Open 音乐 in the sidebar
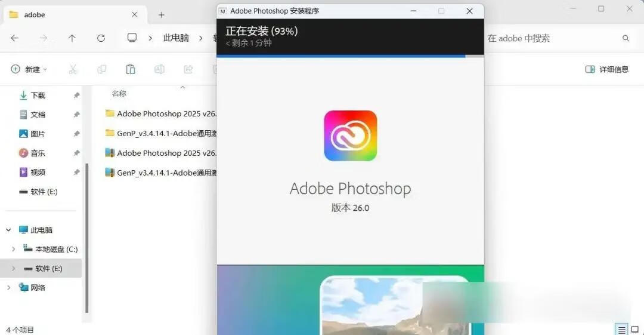This screenshot has width=644, height=335. pos(38,153)
